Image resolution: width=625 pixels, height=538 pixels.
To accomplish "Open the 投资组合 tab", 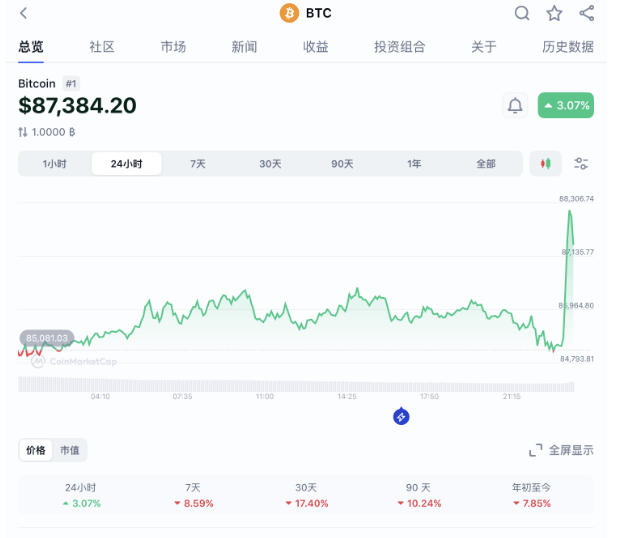I will (399, 47).
